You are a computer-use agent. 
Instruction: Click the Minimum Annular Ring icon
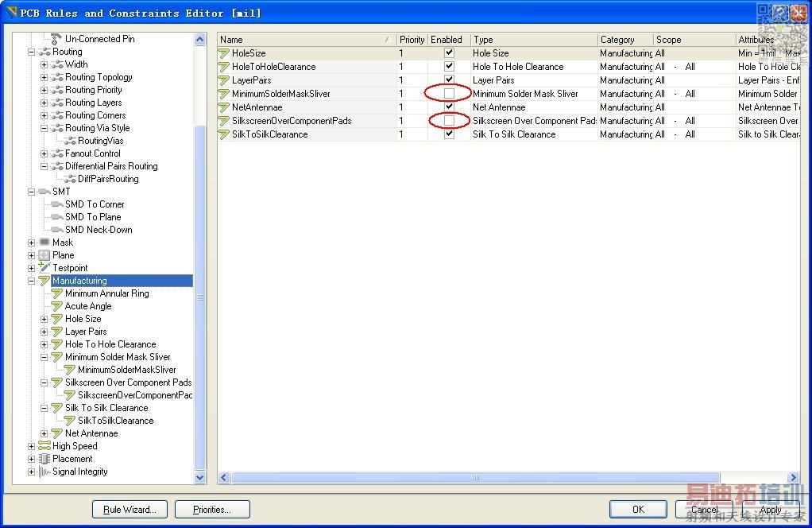57,293
